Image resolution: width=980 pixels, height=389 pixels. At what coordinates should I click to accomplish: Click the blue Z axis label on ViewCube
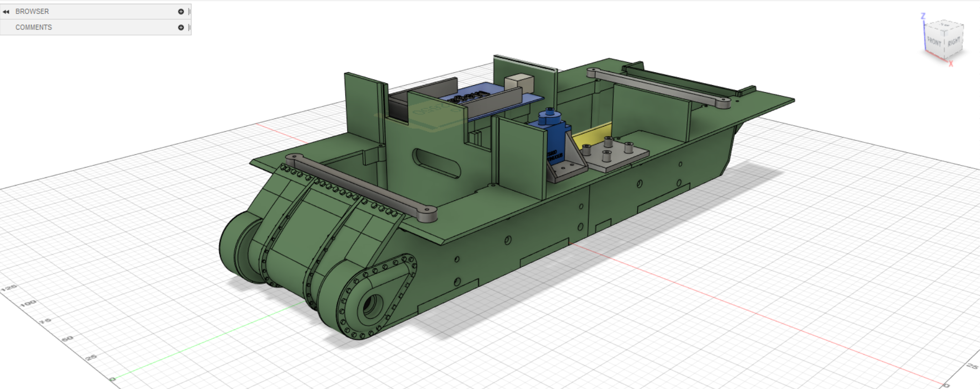click(923, 16)
